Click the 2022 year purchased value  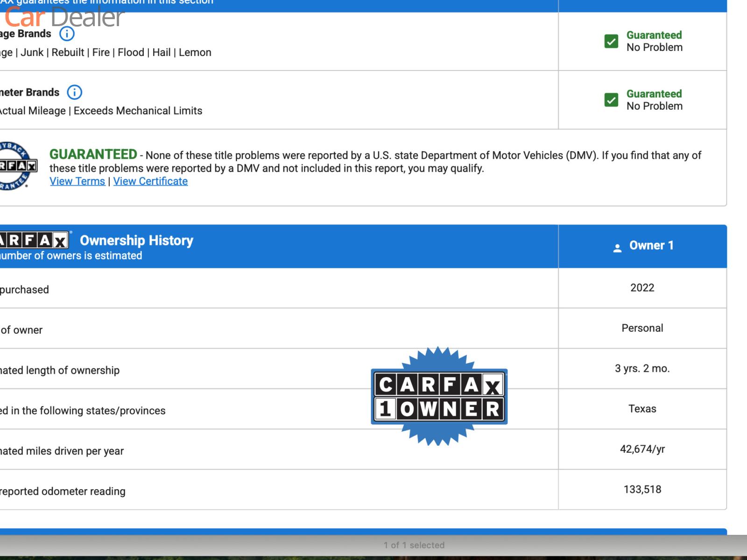click(642, 288)
